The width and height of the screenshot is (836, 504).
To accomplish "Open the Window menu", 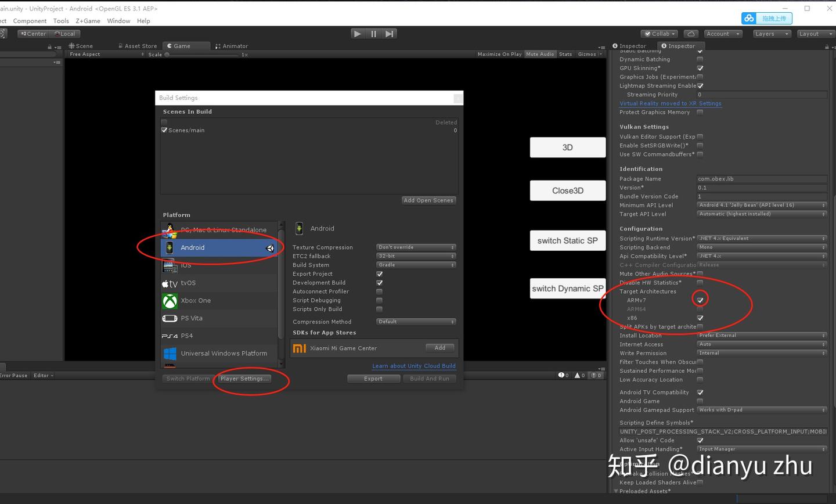I will point(118,21).
